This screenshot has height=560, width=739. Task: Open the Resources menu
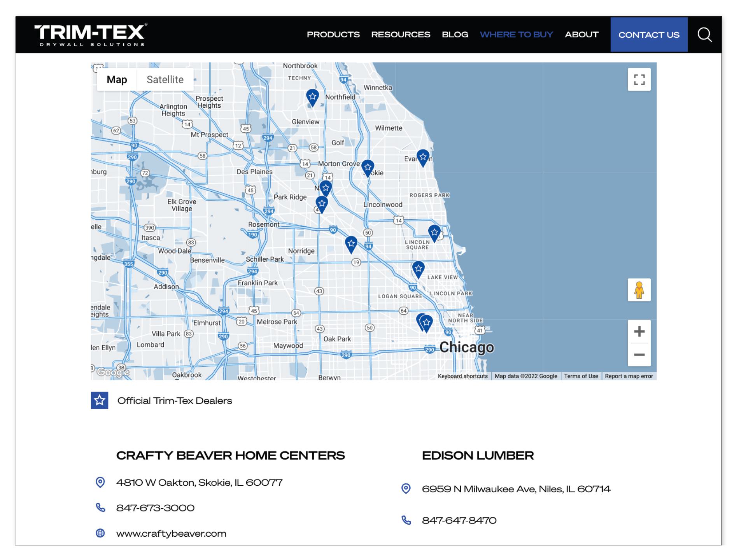point(401,35)
